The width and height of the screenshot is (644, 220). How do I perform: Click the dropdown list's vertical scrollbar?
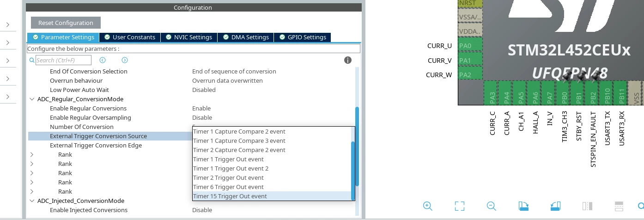[353, 170]
